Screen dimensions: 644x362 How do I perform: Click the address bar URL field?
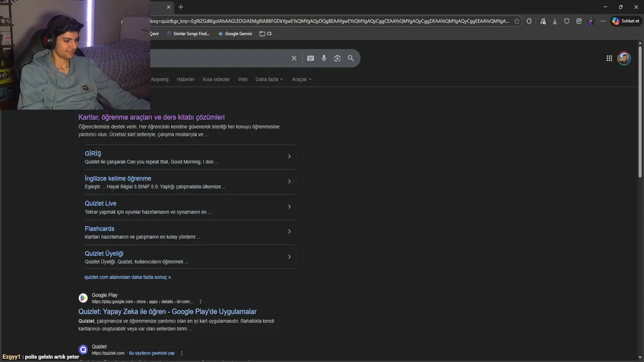330,21
